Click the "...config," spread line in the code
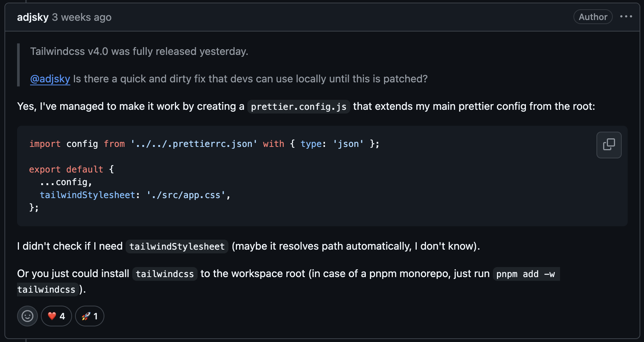Screen dimensions: 644x342 pos(66,182)
